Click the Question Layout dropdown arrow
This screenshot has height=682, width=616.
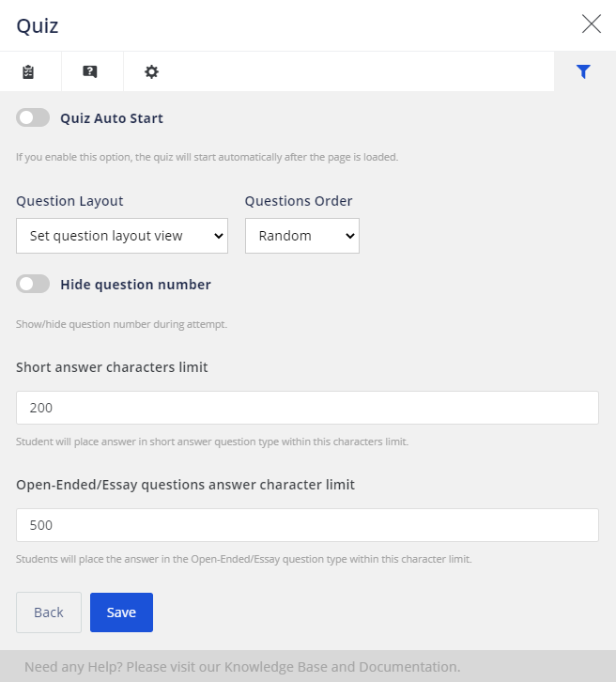[x=219, y=236]
